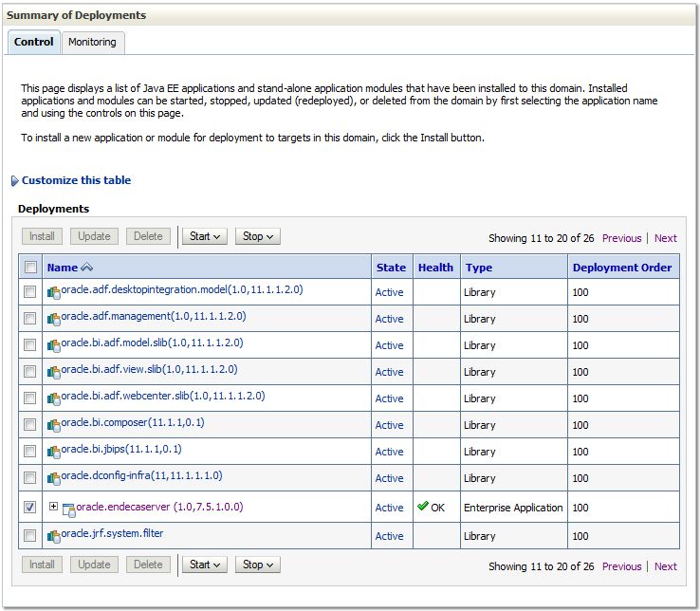The width and height of the screenshot is (700, 611).
Task: Click Active state in oracle.jrf.system.filter row
Action: pyautogui.click(x=389, y=536)
